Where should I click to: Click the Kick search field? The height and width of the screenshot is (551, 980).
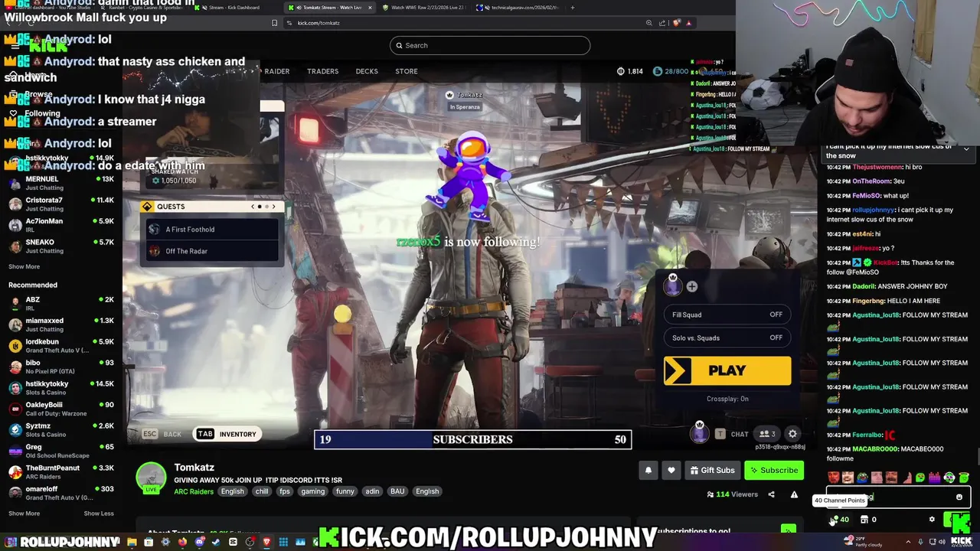pos(490,45)
